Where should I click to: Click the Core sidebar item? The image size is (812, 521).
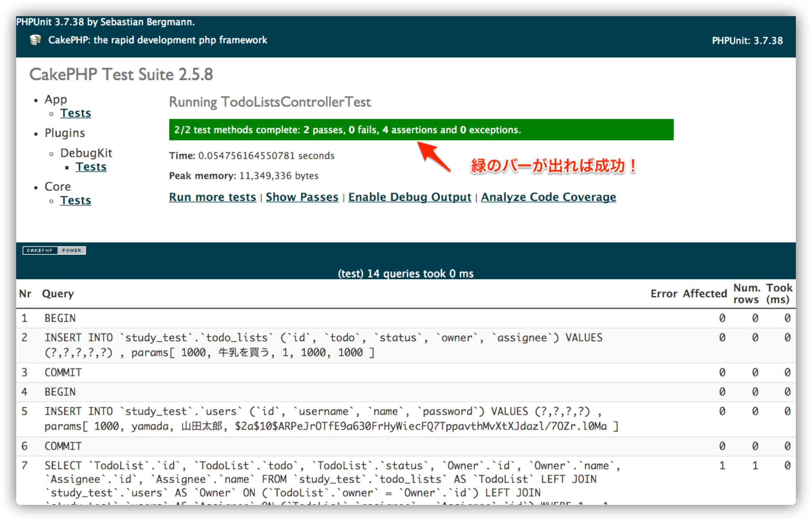57,186
